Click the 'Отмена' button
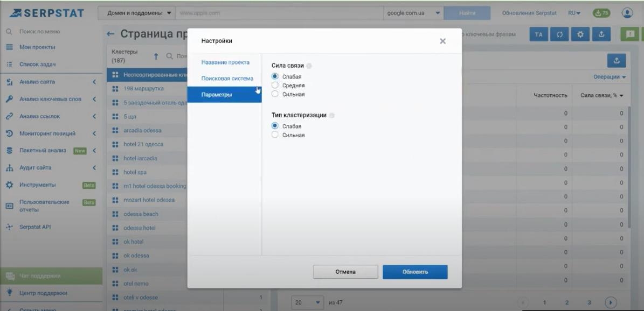 pos(345,272)
